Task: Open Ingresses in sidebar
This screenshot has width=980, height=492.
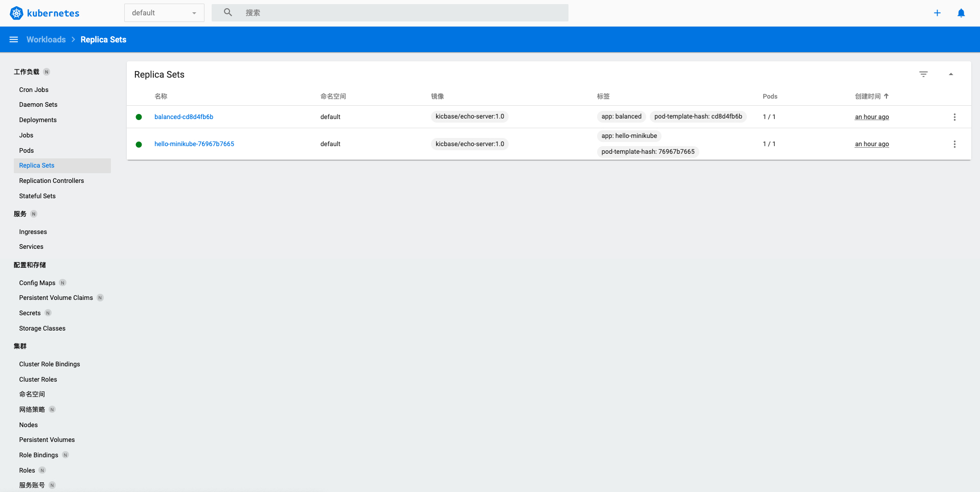Action: (x=33, y=232)
